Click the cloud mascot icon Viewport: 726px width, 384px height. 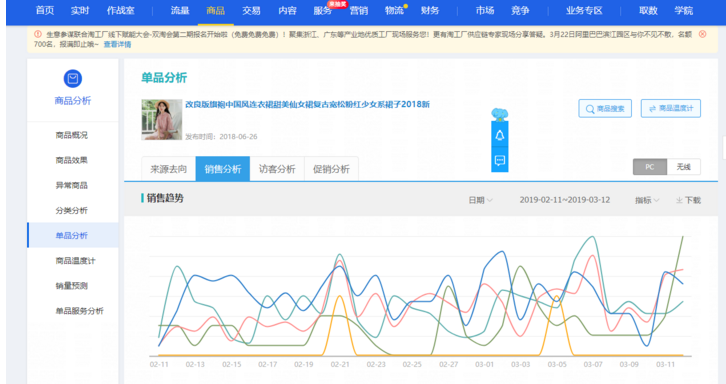tap(500, 114)
